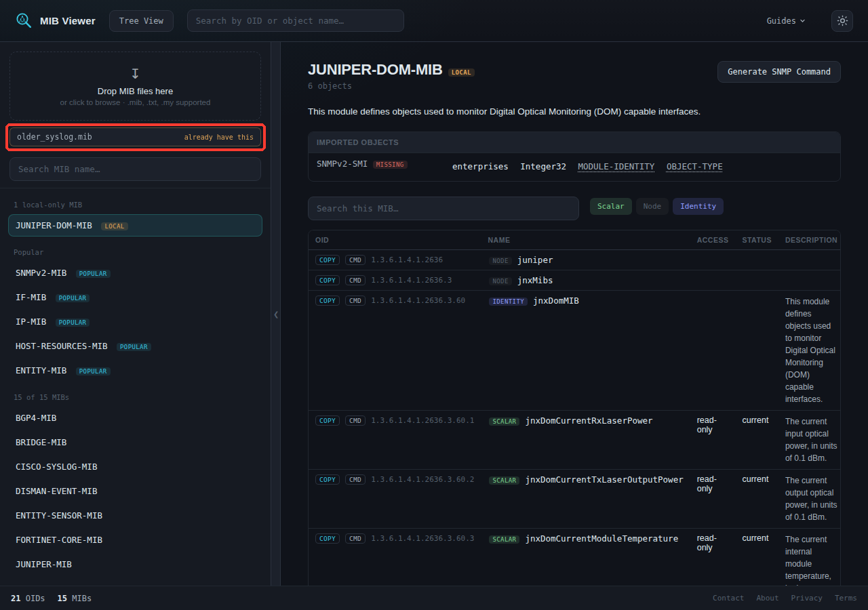868x610 pixels.
Task: Open ENTITY-SENSOR-MIB in the MIB list
Action: coord(135,516)
